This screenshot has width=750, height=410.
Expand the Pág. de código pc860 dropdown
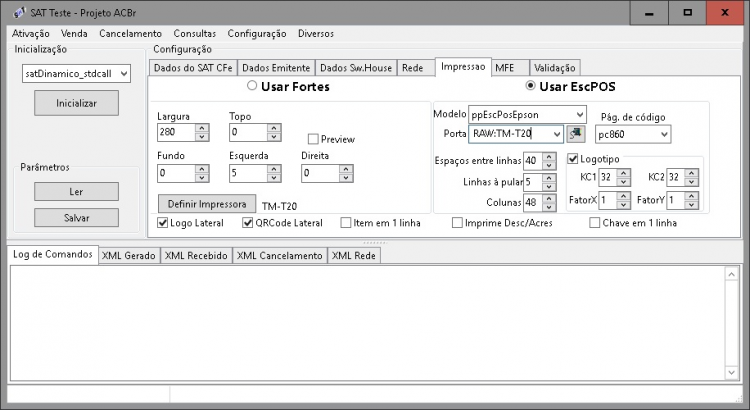(633, 134)
